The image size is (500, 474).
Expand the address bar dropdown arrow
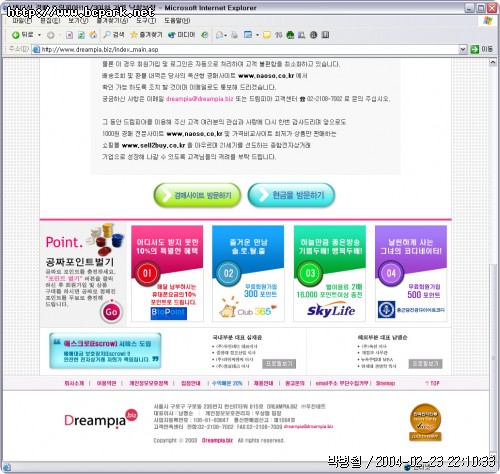[463, 49]
